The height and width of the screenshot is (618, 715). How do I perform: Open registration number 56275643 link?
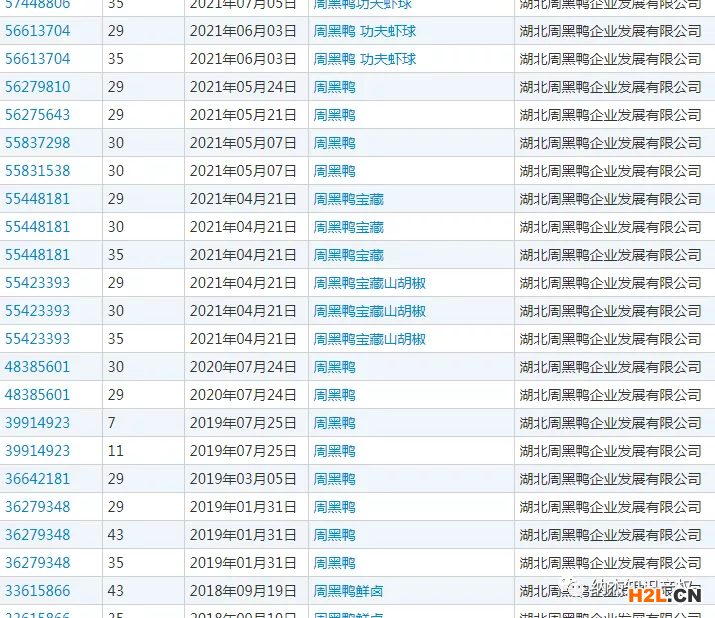(37, 114)
